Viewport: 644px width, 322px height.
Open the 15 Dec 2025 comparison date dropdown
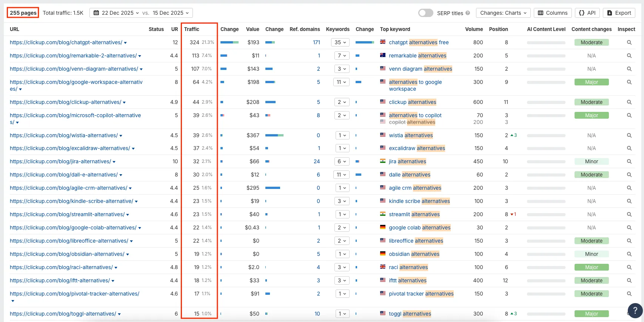pyautogui.click(x=171, y=13)
